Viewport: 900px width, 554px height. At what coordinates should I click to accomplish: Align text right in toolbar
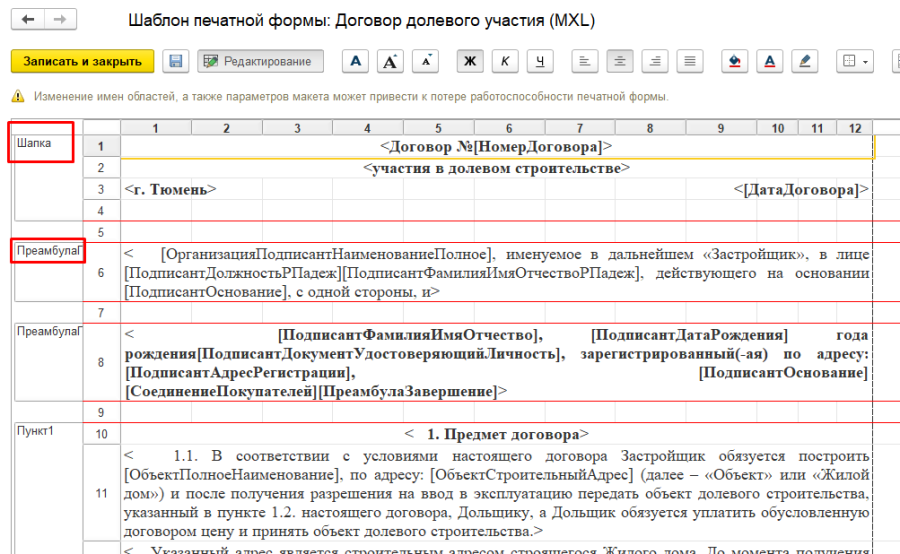655,62
